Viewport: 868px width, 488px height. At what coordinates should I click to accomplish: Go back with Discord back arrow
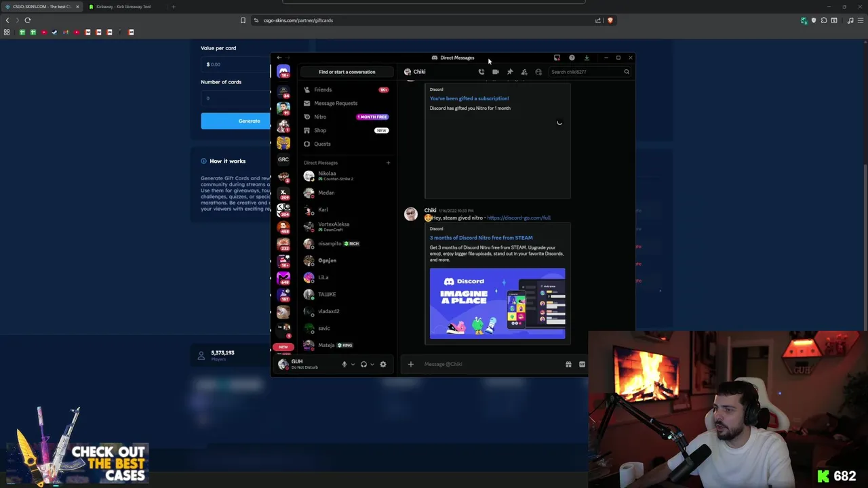(x=279, y=58)
